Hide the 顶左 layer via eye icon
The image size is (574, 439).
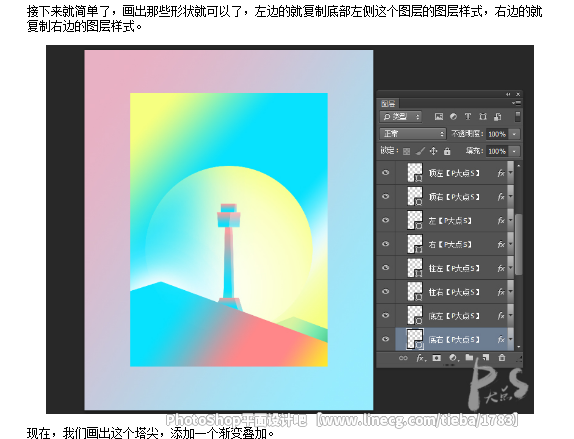coord(385,173)
